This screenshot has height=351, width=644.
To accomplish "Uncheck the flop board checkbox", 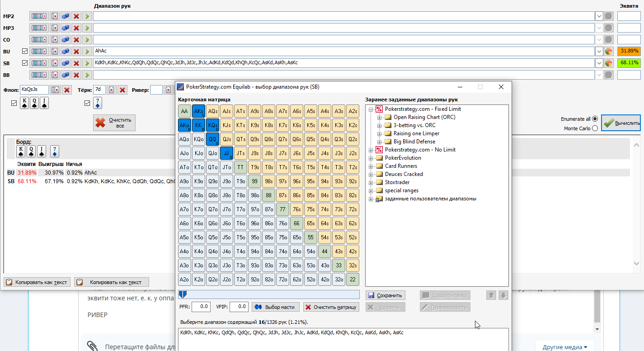I will (14, 104).
